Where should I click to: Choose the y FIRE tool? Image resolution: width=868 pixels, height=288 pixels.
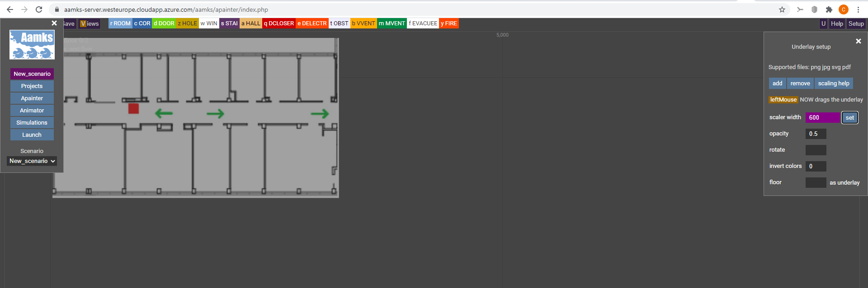tap(449, 23)
